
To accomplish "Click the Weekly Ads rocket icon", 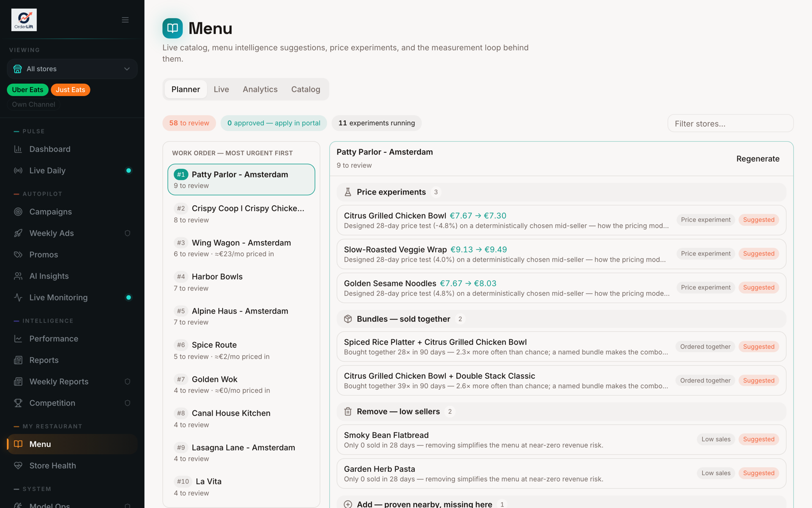I will click(x=18, y=233).
